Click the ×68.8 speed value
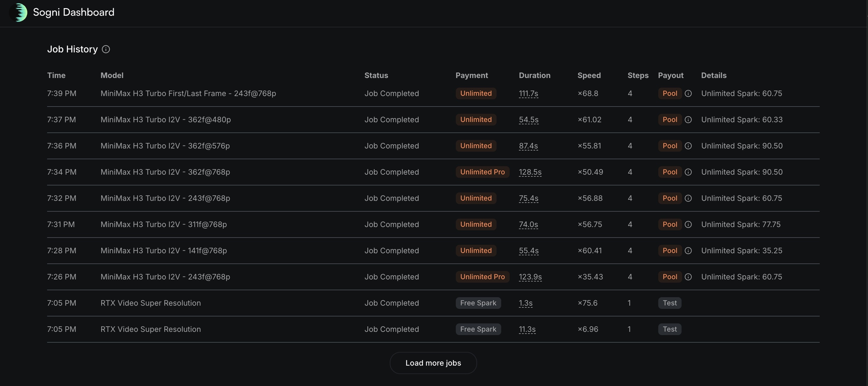 click(x=588, y=93)
